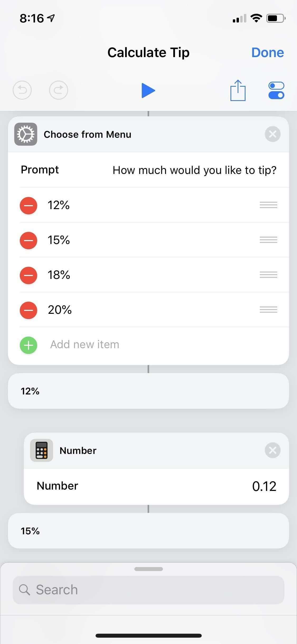Delete the 18% menu item
This screenshot has height=644, width=297.
click(x=29, y=275)
